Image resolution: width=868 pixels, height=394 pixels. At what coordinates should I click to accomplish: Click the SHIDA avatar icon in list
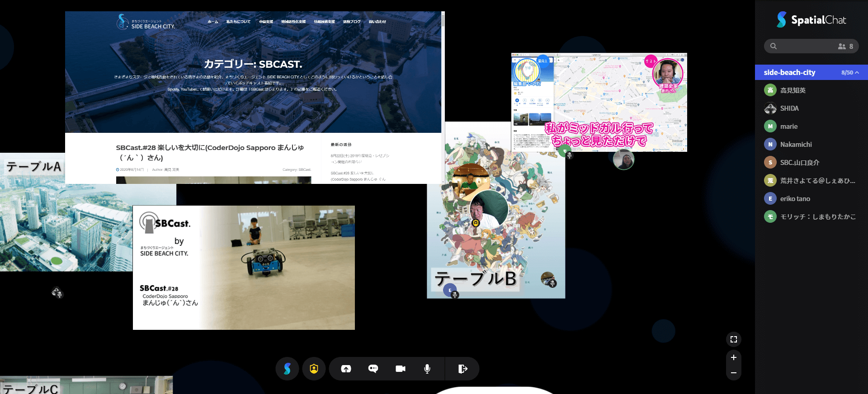click(x=770, y=108)
